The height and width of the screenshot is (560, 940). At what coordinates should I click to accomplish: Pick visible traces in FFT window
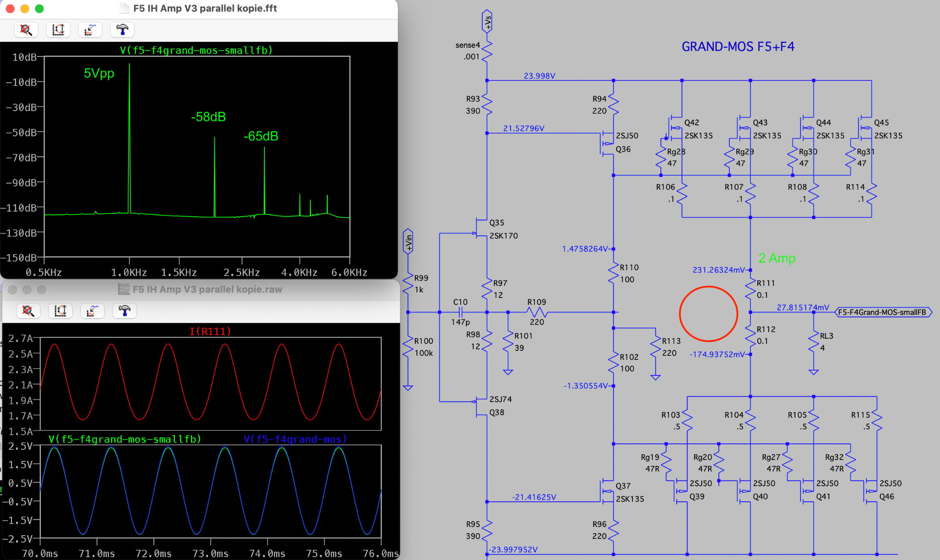point(90,30)
